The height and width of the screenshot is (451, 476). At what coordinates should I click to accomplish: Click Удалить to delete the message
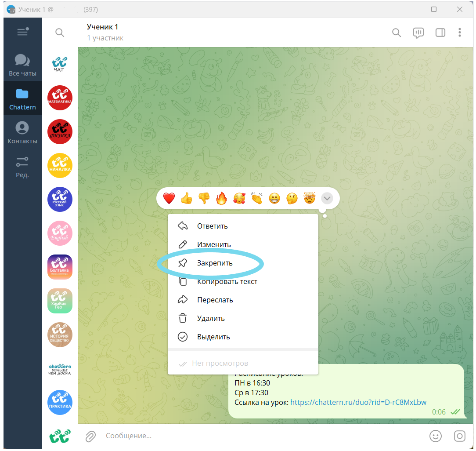[x=211, y=319]
